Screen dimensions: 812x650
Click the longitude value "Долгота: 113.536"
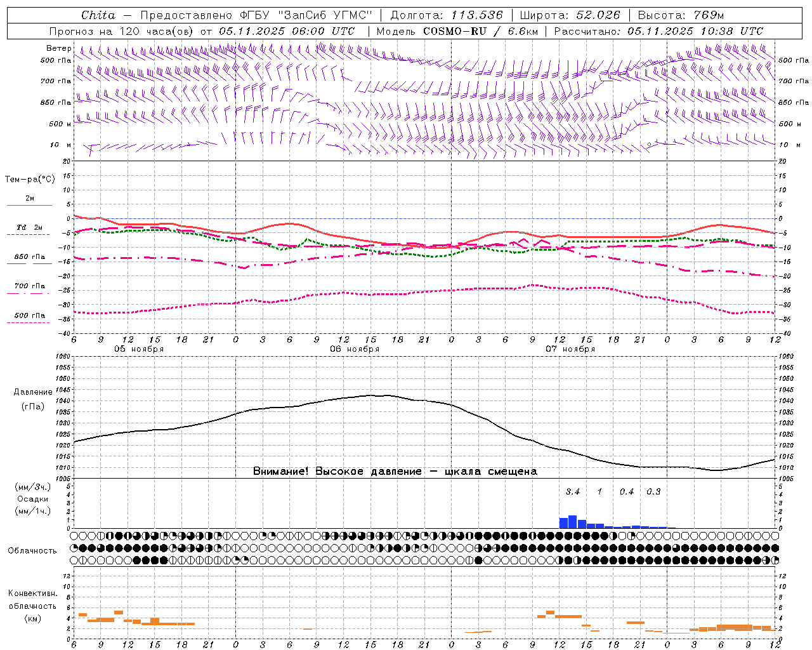pos(447,15)
